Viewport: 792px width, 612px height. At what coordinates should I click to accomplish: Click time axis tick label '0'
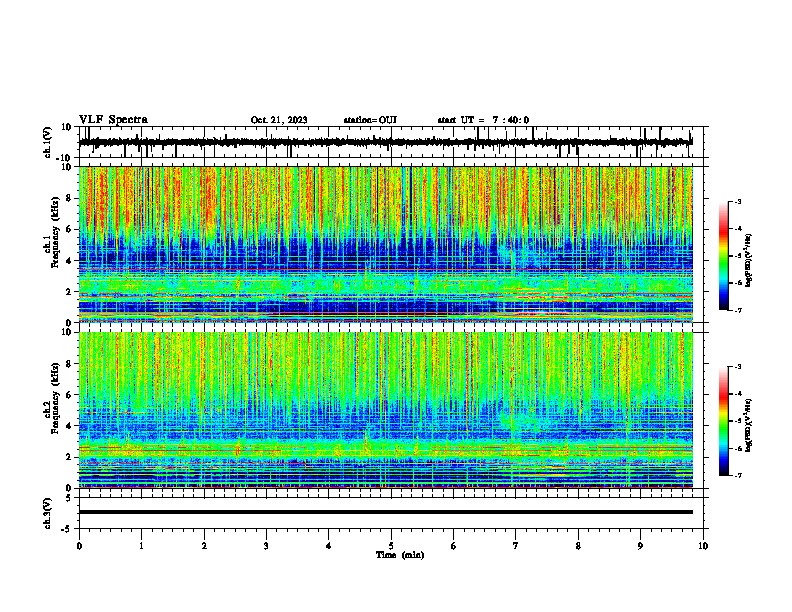(x=79, y=546)
